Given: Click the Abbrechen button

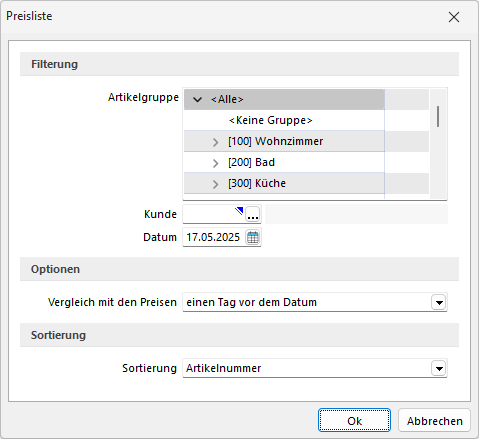Looking at the screenshot, I should click(434, 421).
